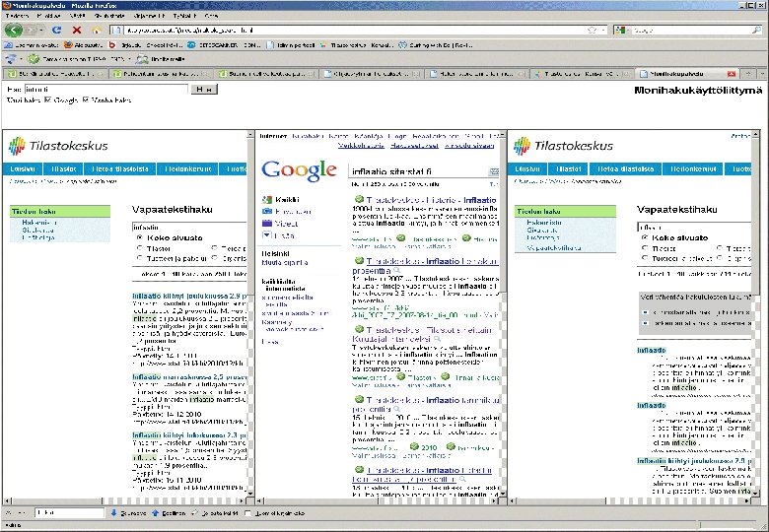
Task: Select Koko sivusto radio in left frame
Action: click(x=140, y=237)
